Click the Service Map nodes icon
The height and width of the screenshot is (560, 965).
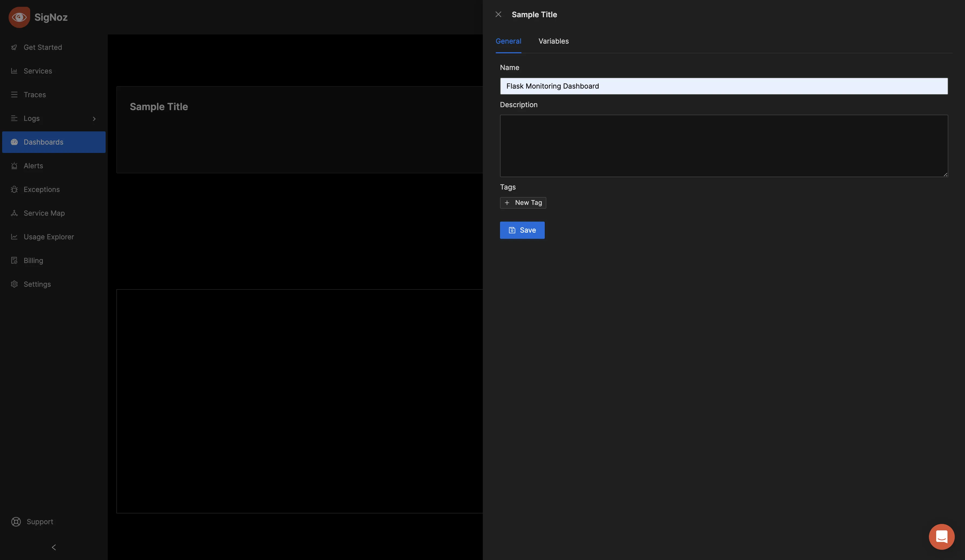click(x=14, y=213)
